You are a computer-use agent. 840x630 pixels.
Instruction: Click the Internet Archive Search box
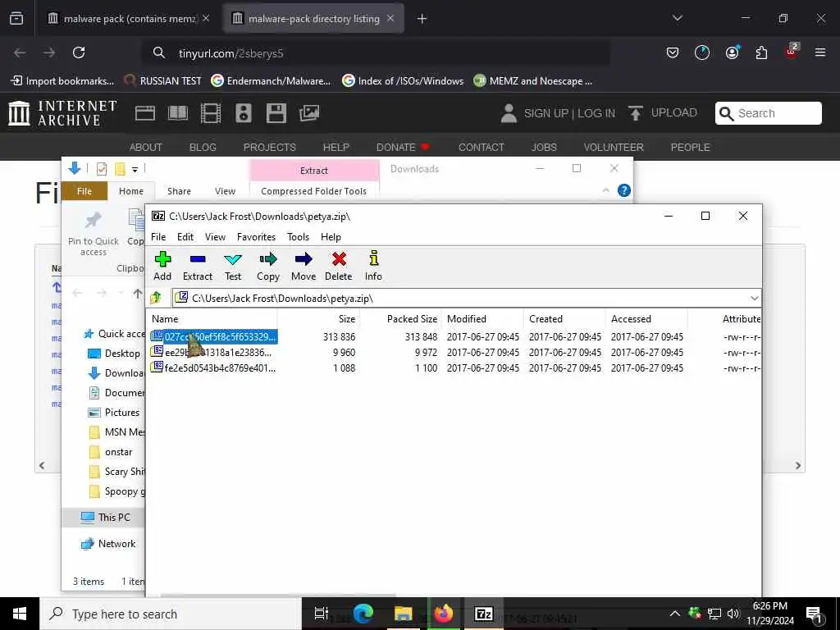pos(768,113)
